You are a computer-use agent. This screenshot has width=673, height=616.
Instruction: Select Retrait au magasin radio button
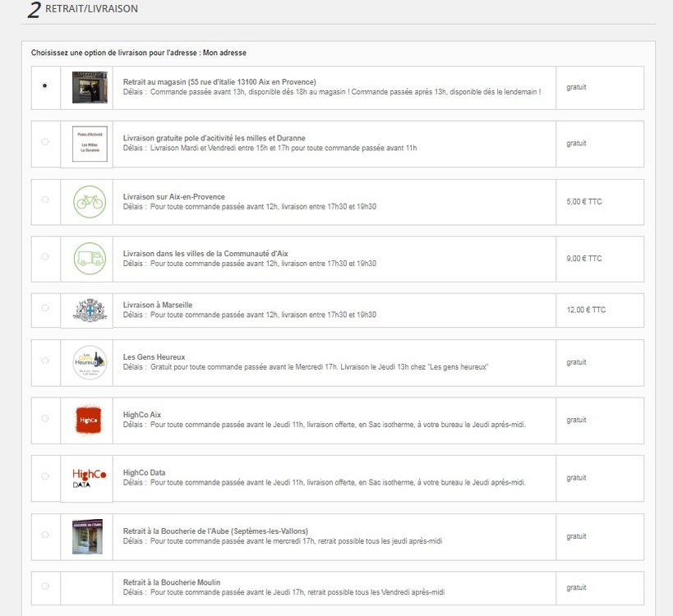[44, 85]
